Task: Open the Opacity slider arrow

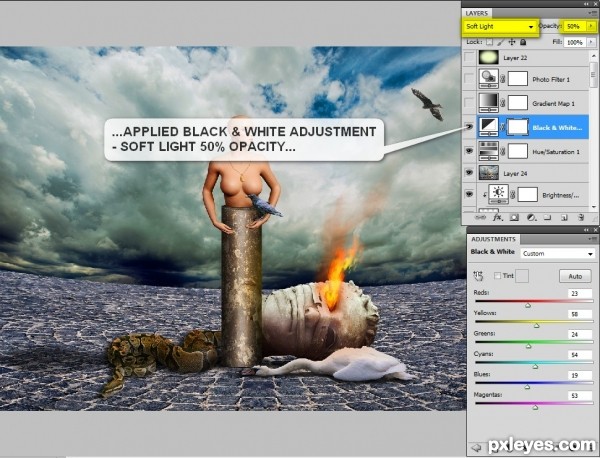Action: tap(592, 26)
